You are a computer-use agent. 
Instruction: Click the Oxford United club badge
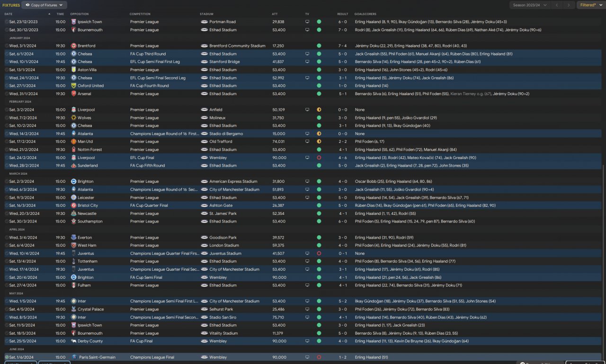[73, 86]
